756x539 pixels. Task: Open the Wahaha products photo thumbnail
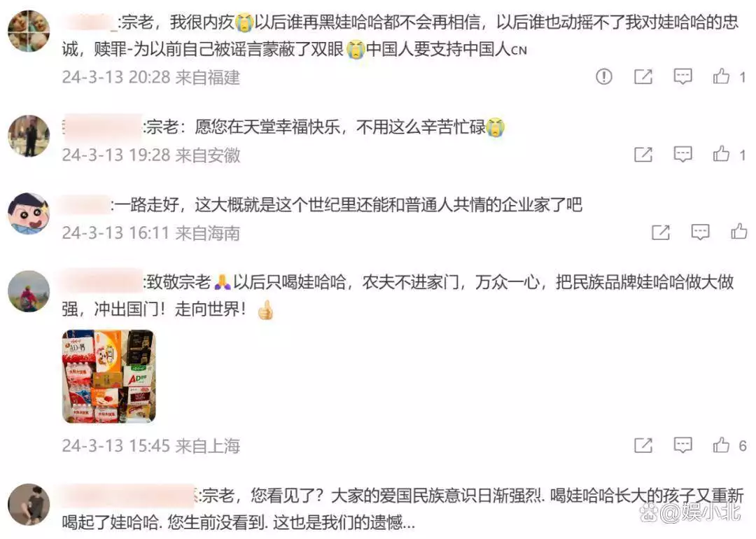point(109,377)
